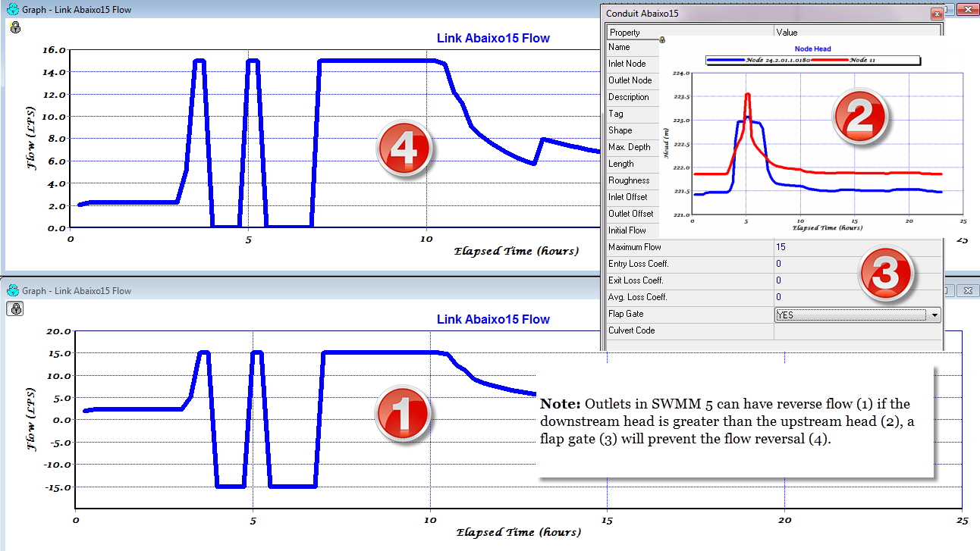
Task: Click the Entry Loss Coeff. value of 0
Action: point(778,263)
